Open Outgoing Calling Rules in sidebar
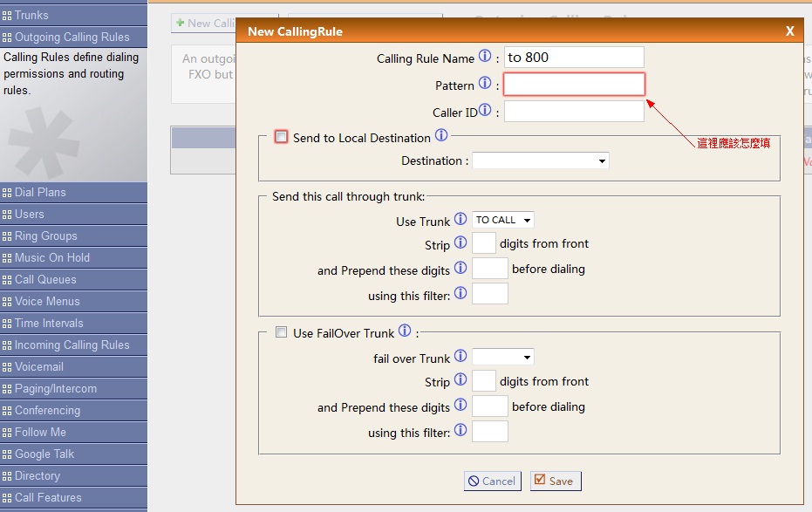This screenshot has height=512, width=812. click(x=73, y=38)
